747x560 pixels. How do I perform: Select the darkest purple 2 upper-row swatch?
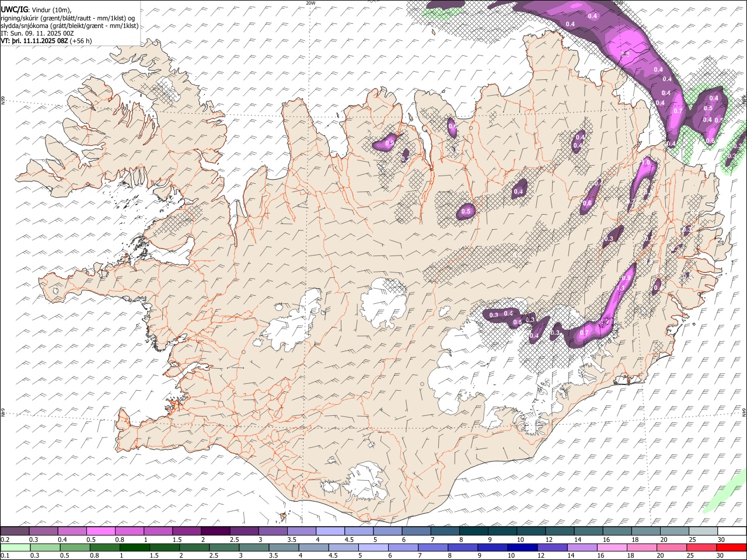pyautogui.click(x=215, y=531)
